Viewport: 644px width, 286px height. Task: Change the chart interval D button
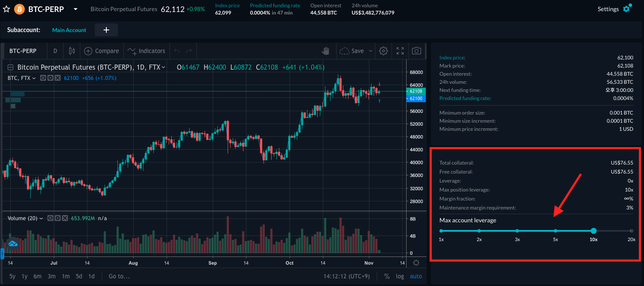point(55,51)
